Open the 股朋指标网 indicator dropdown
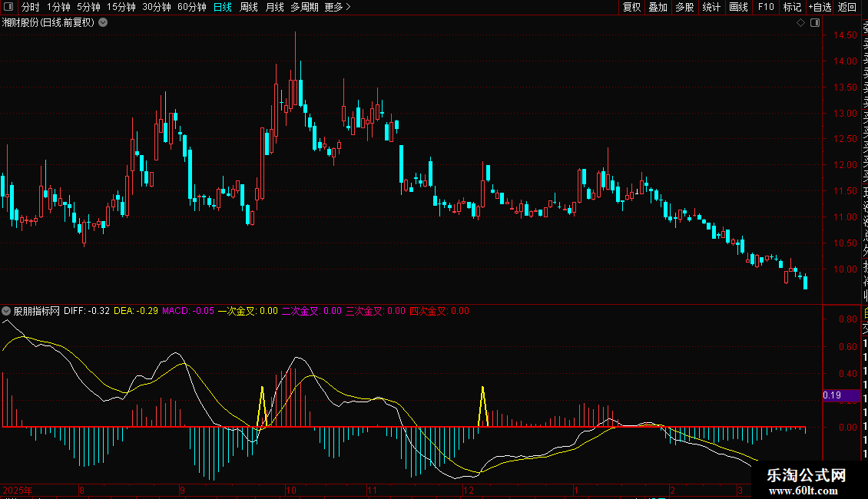This screenshot has height=499, width=868. point(7,312)
